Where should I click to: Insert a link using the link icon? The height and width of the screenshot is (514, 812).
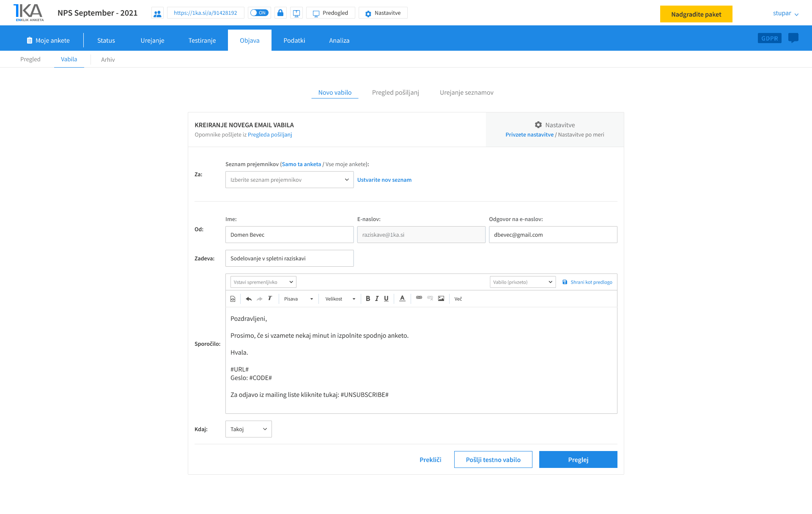point(419,298)
